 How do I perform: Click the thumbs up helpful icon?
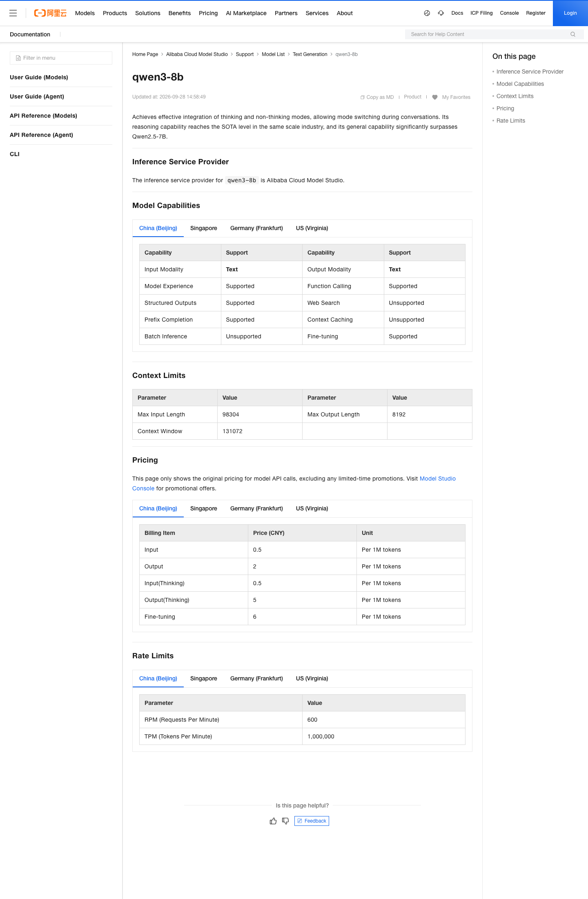(273, 821)
